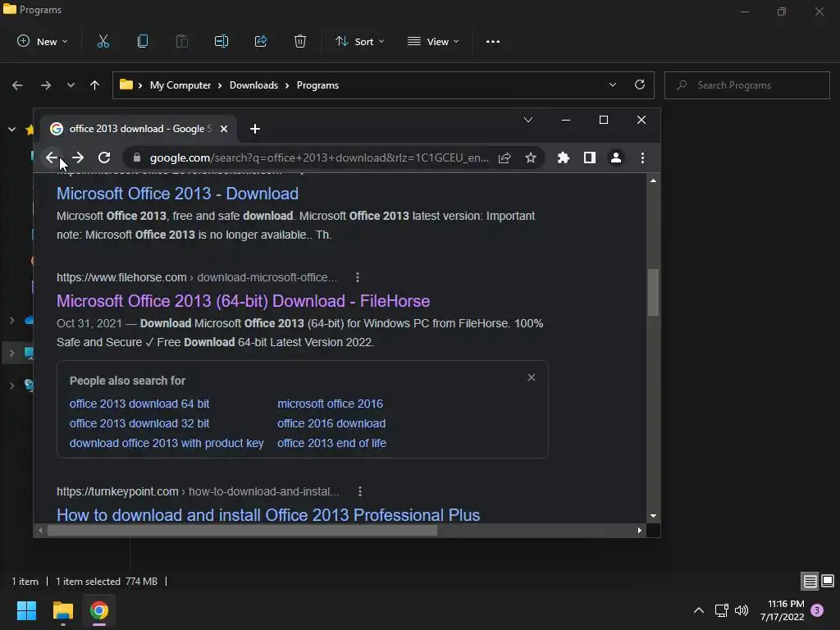
Task: Click the Copy icon in File Explorer toolbar
Action: click(x=143, y=41)
